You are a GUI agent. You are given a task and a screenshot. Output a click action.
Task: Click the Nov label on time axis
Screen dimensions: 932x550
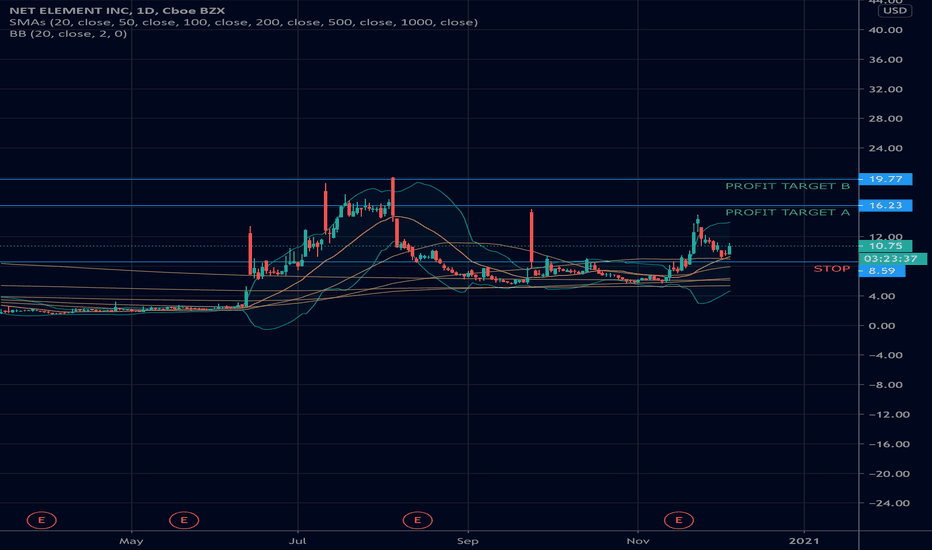(x=638, y=541)
